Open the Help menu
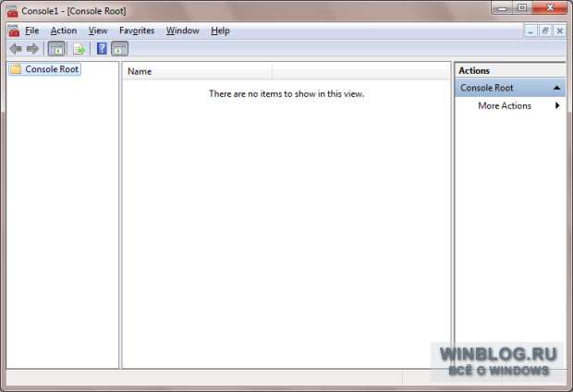Image resolution: width=573 pixels, height=392 pixels. [x=220, y=31]
